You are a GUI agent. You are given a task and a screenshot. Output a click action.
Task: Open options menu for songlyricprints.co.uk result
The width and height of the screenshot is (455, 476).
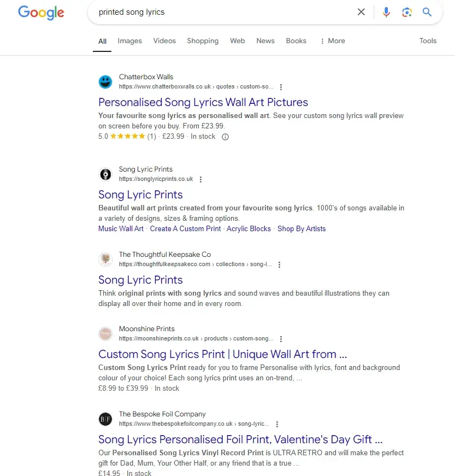tap(200, 179)
